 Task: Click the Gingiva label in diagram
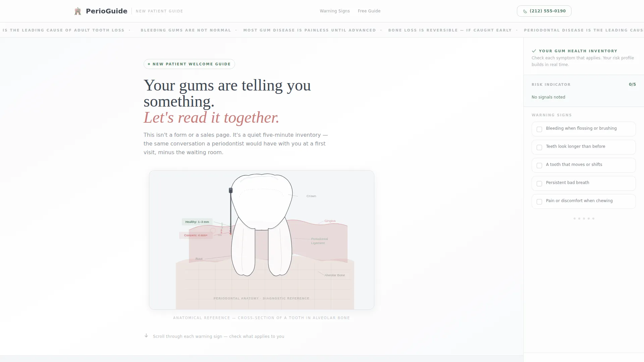click(x=330, y=221)
